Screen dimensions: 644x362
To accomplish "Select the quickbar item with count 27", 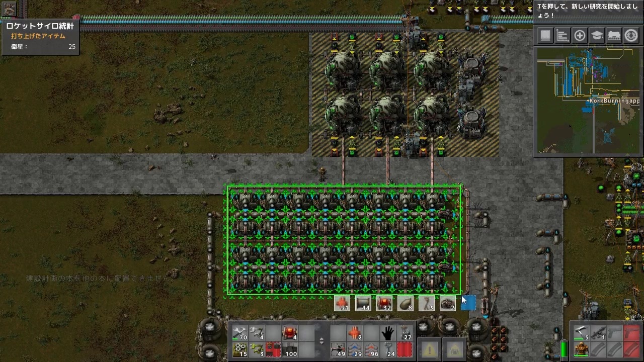I will pyautogui.click(x=405, y=333).
